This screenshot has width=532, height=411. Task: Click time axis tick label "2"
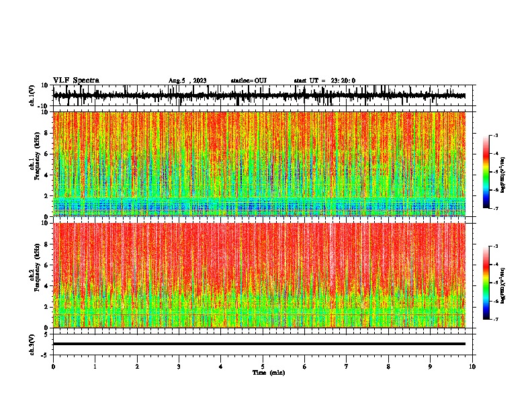point(137,367)
